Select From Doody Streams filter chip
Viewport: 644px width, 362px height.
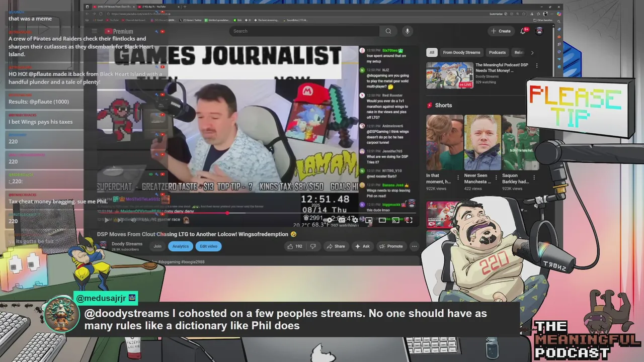461,52
